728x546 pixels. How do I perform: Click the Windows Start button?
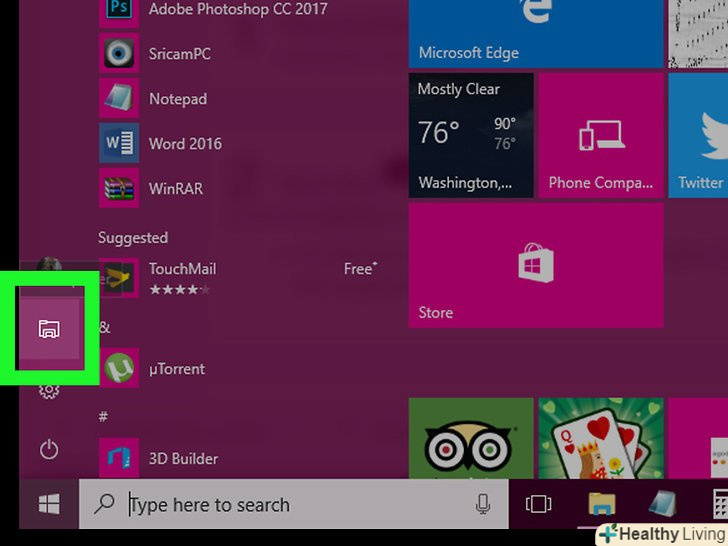49,504
